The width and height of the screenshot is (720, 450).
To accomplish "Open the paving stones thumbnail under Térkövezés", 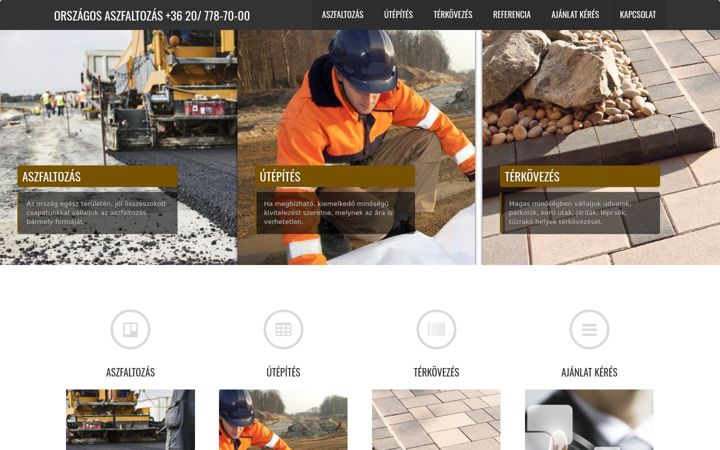I will pyautogui.click(x=436, y=420).
